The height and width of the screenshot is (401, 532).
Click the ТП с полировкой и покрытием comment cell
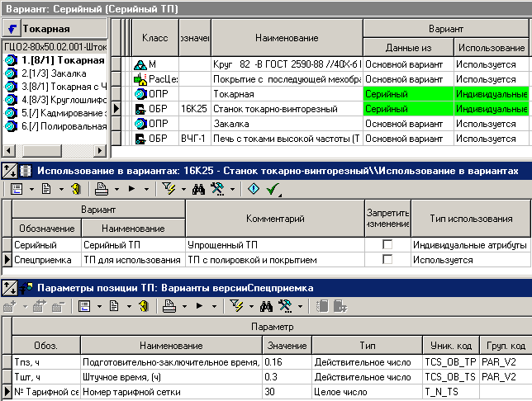click(275, 260)
